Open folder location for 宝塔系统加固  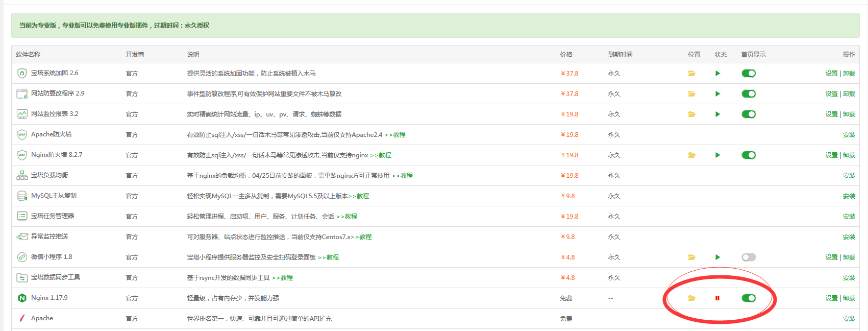tap(691, 74)
